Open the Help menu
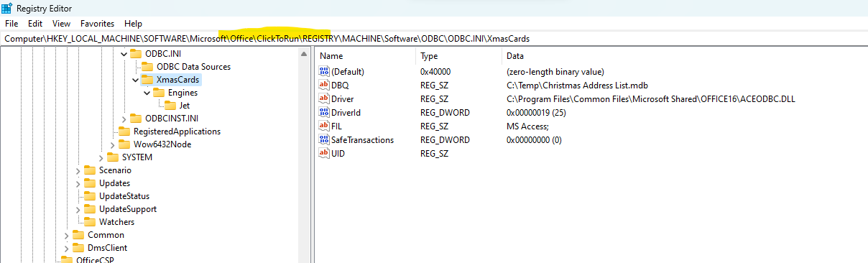The image size is (868, 263). point(133,23)
